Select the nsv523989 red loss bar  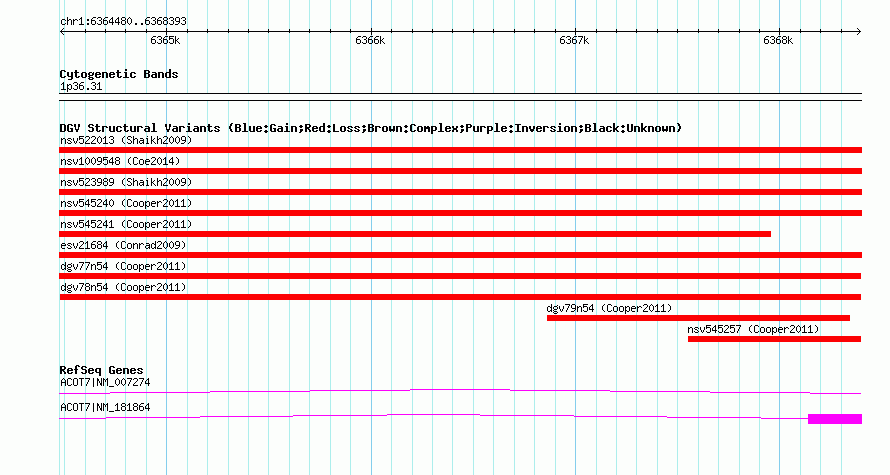point(460,192)
